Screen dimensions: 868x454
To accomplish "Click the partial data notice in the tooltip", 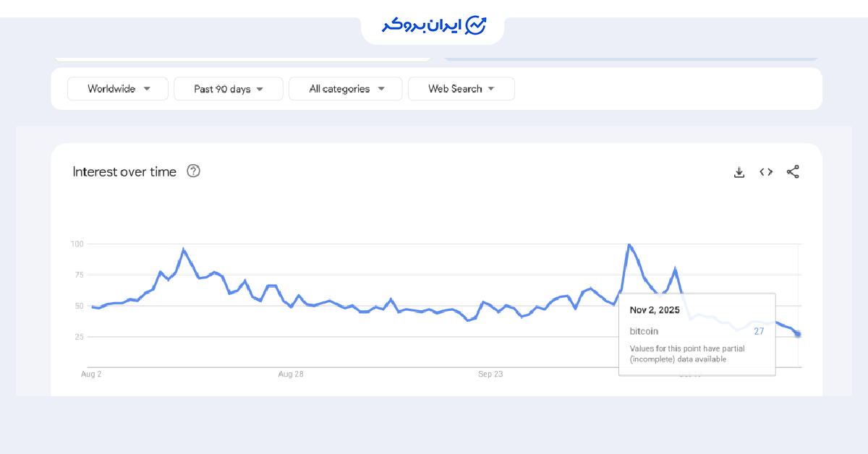I will pyautogui.click(x=686, y=353).
